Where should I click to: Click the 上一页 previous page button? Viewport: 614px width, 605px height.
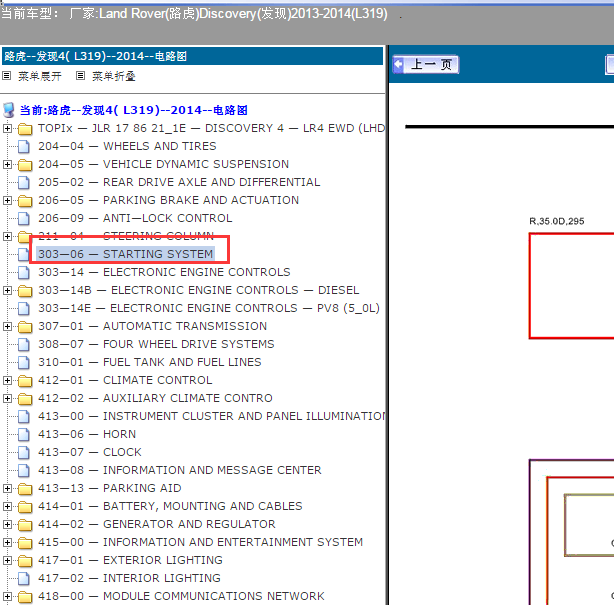[426, 65]
